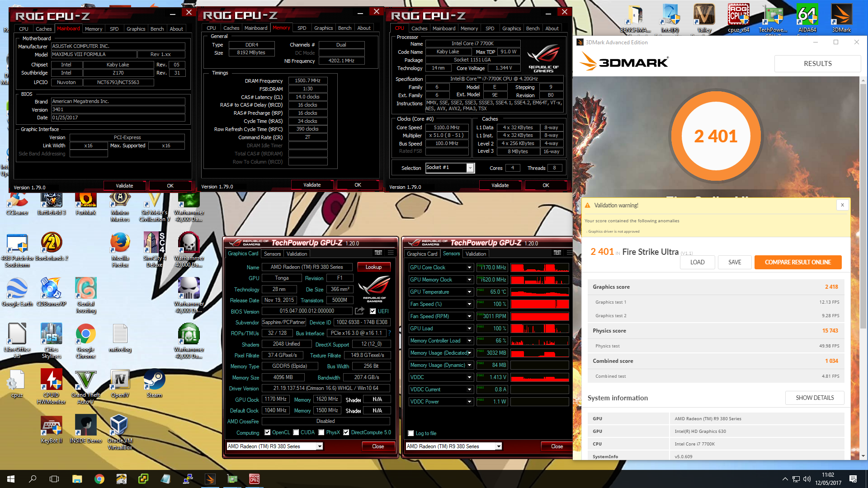Click the GPU Load sensor graph
868x488 pixels.
[540, 328]
